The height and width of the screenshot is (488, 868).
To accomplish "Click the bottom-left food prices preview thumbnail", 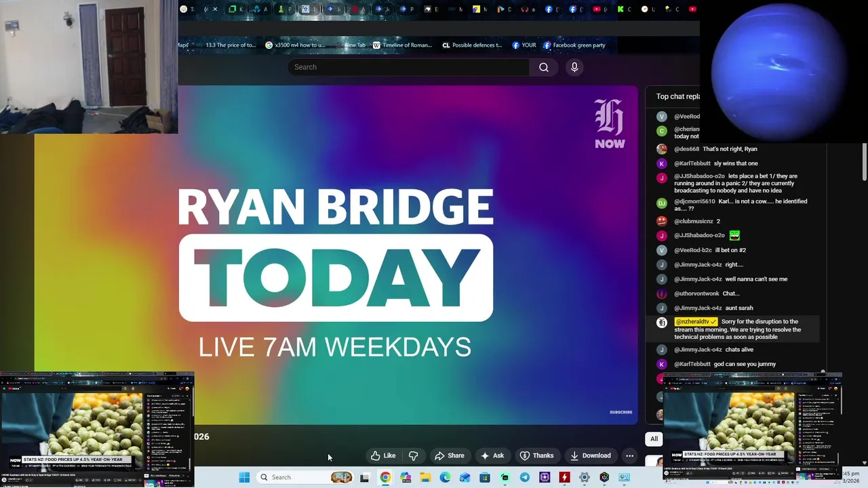I will pyautogui.click(x=97, y=429).
